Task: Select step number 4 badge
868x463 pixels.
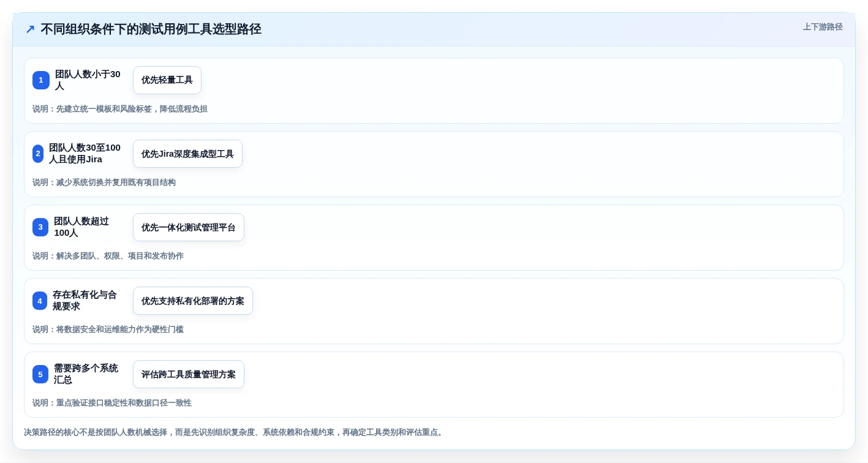Action: tap(40, 301)
